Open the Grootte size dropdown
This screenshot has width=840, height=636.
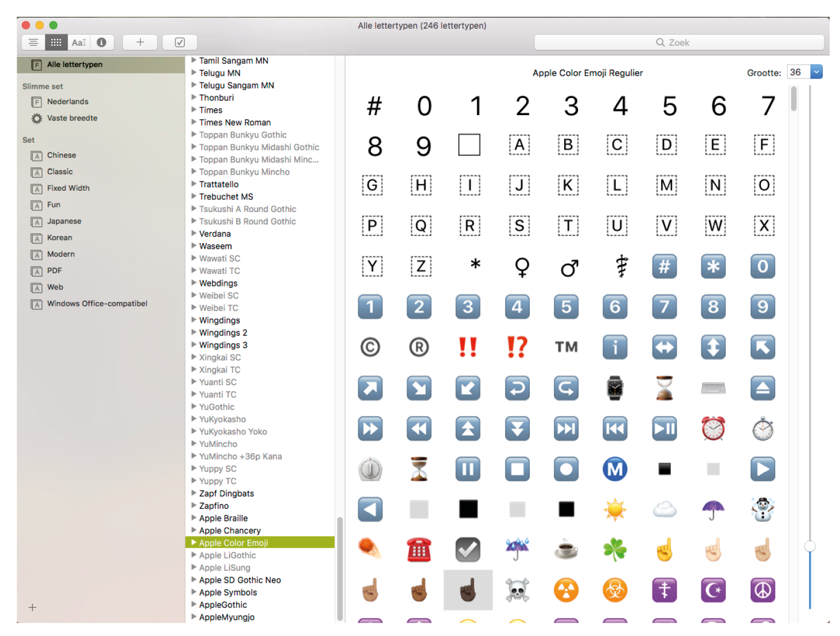click(x=816, y=72)
